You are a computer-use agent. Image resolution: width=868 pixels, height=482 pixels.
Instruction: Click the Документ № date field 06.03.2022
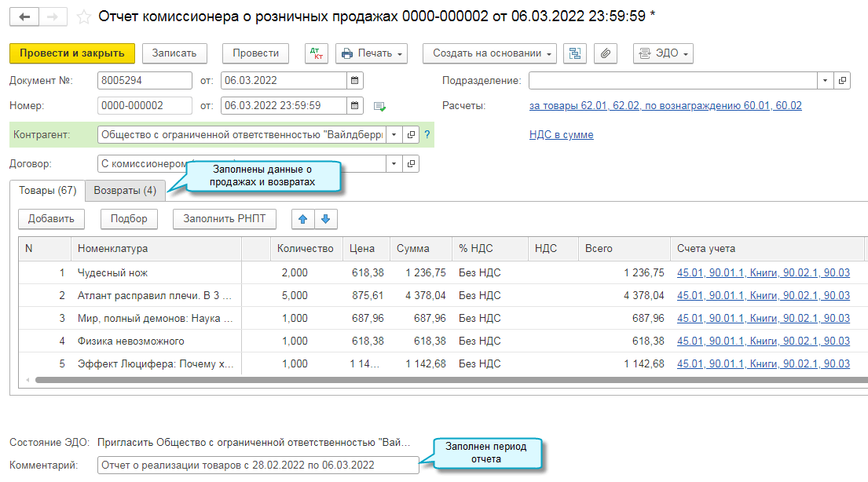tap(284, 80)
